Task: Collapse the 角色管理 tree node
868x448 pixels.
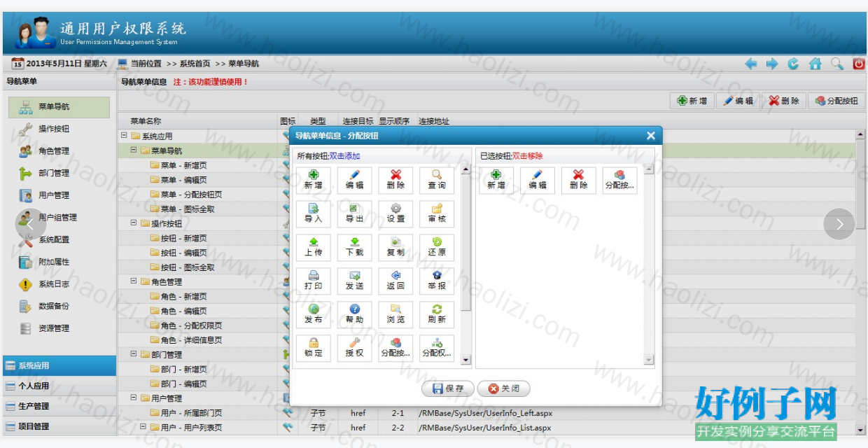Action: tap(134, 281)
